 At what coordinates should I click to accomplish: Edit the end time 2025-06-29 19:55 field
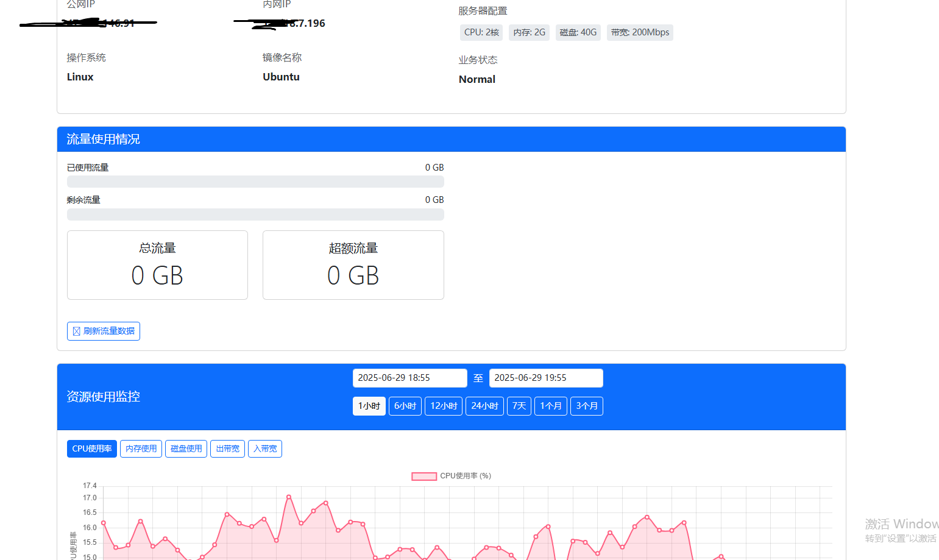[x=546, y=378]
